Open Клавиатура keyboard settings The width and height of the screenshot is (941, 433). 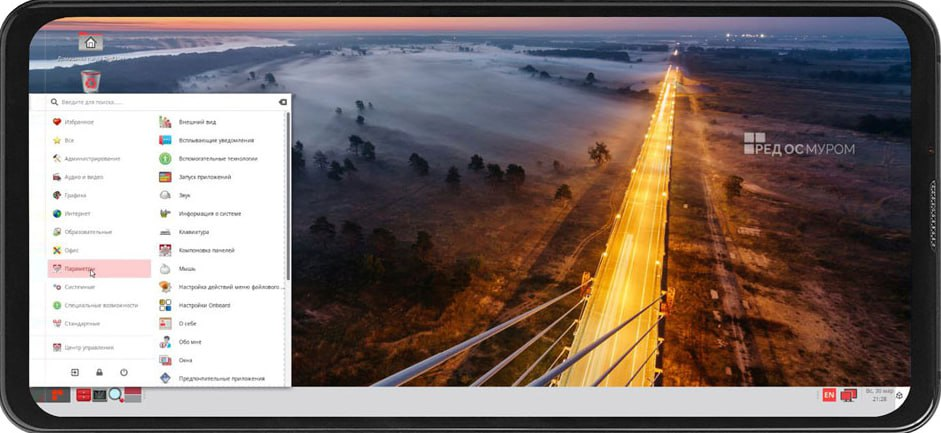coord(221,232)
